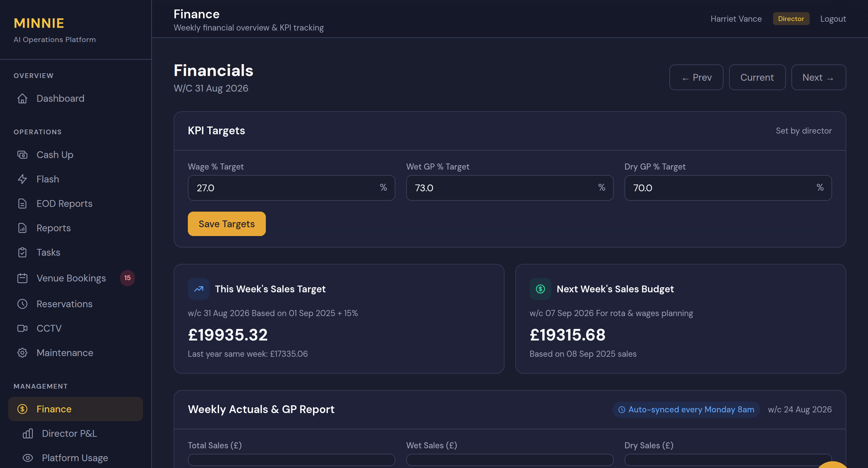Select Finance in the Management menu
Screen dimensions: 868x468
[76, 409]
